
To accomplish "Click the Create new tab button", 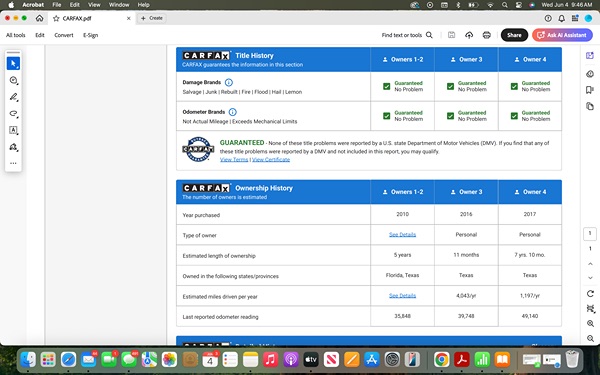I will click(x=152, y=18).
